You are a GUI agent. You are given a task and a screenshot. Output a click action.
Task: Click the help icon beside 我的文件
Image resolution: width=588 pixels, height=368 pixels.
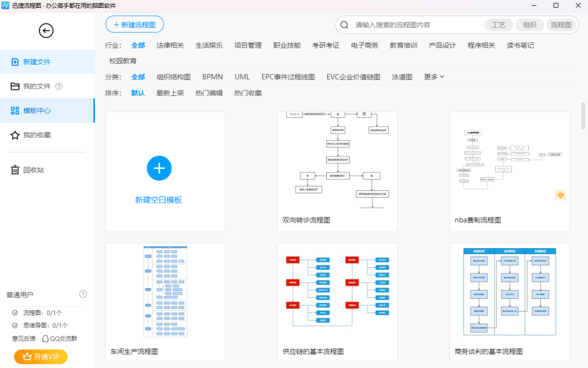58,86
